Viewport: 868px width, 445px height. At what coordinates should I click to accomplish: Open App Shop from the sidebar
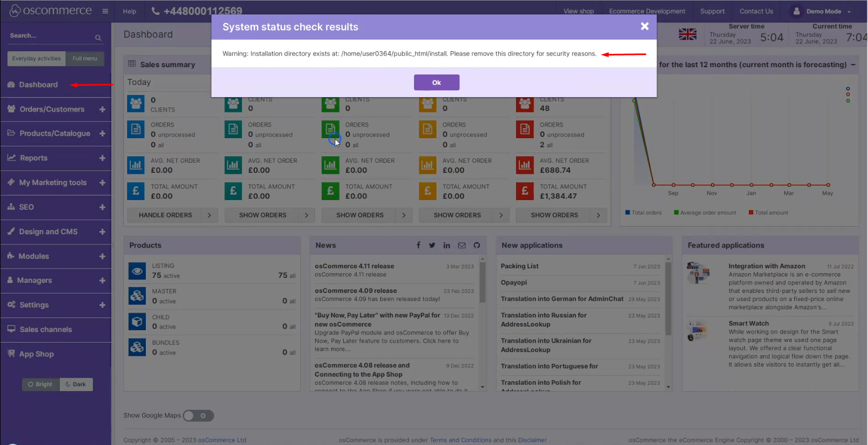(x=36, y=354)
